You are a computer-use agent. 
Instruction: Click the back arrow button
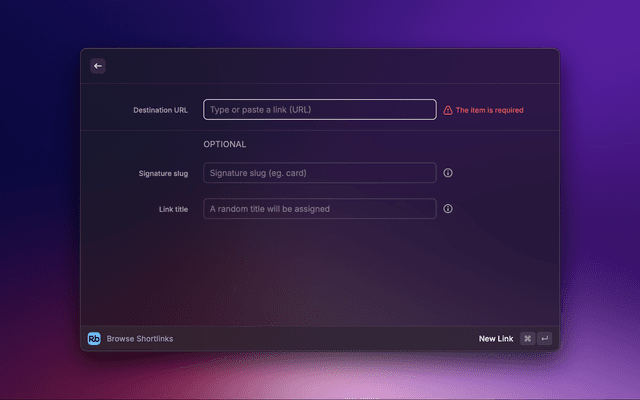tap(98, 66)
